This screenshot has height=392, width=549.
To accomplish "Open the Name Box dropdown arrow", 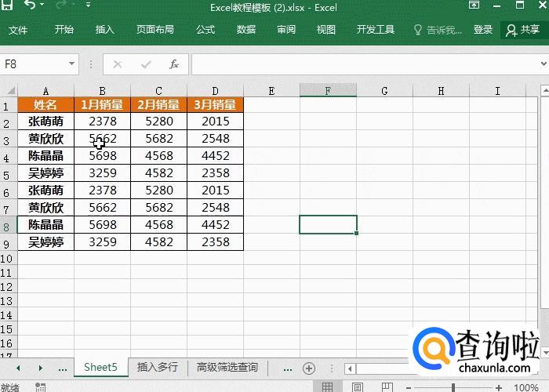I will 71,64.
